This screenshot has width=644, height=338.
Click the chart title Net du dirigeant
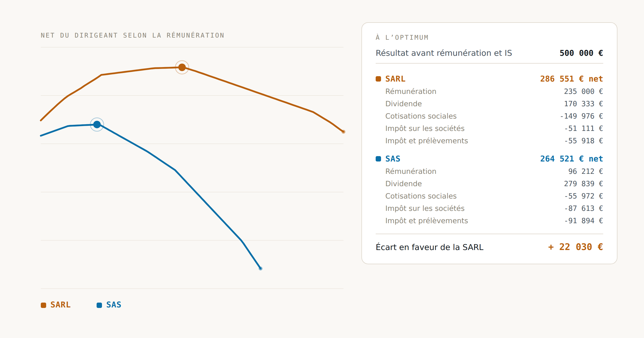133,35
